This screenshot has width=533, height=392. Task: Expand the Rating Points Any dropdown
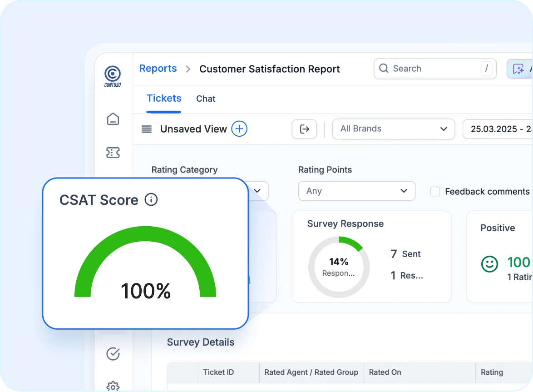[x=356, y=191]
